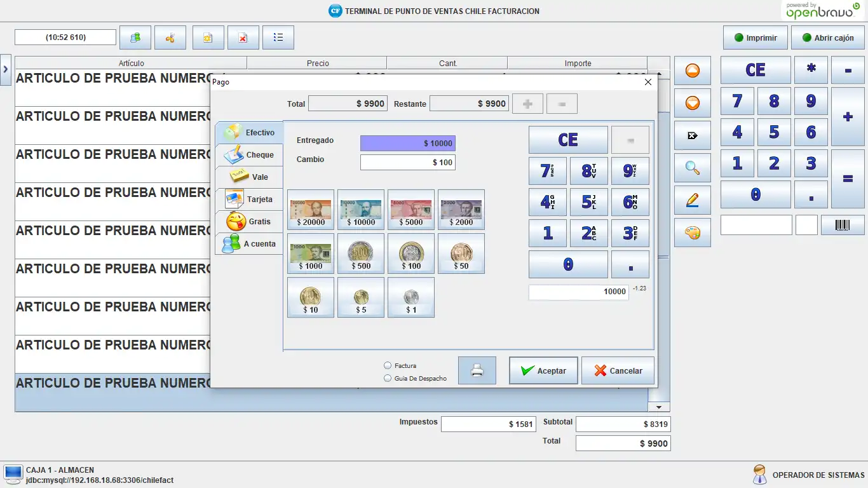Select the $ 50 coin
The height and width of the screenshot is (488, 868).
coord(461,254)
